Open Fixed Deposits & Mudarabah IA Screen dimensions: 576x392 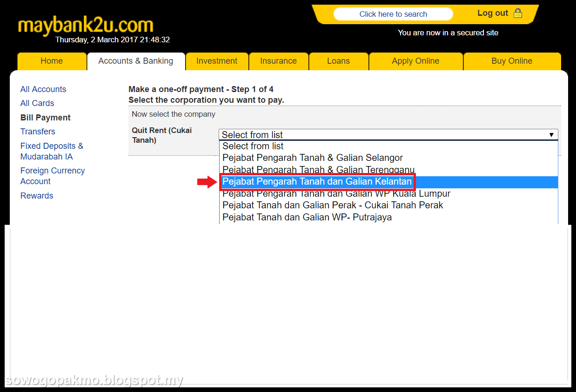coord(52,151)
